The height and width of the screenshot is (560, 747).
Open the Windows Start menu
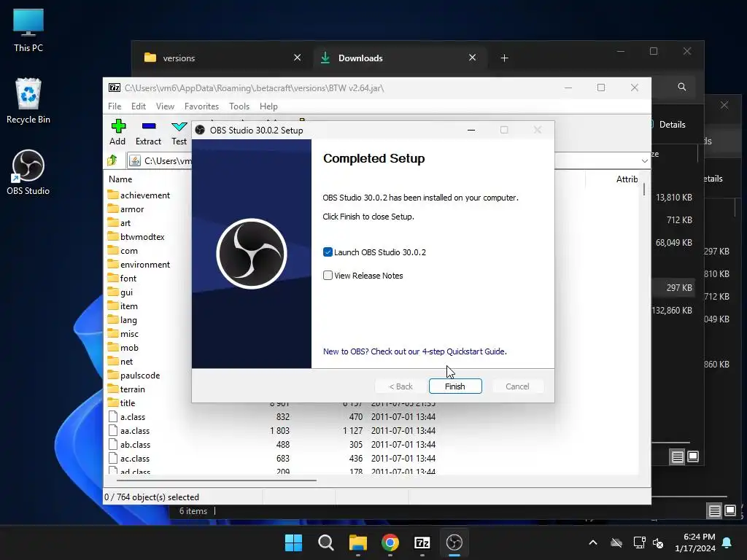click(x=293, y=542)
